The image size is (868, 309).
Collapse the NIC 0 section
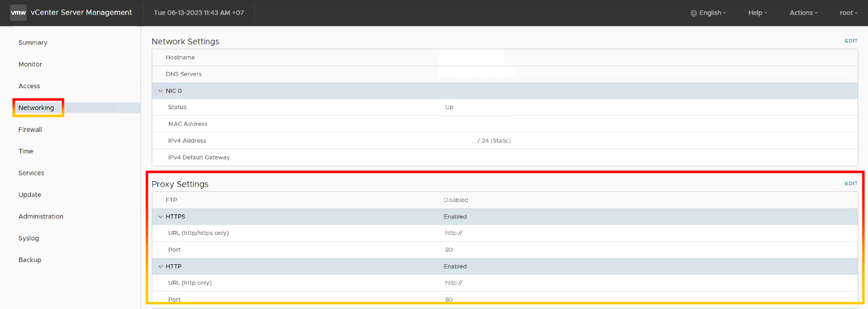(160, 91)
